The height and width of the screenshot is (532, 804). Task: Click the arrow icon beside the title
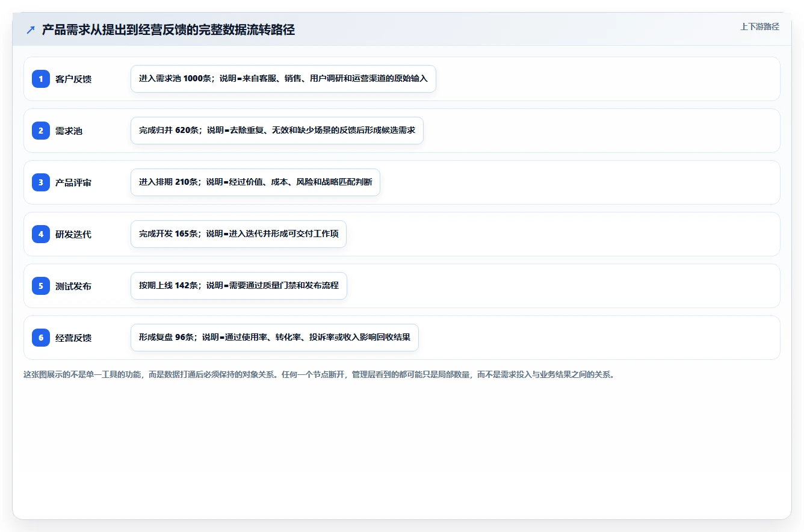click(31, 30)
